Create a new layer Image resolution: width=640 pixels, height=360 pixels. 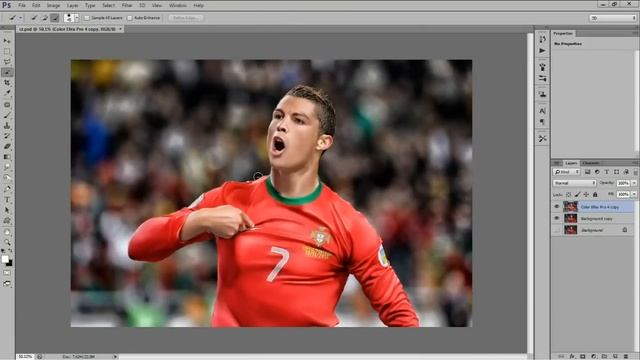click(615, 356)
